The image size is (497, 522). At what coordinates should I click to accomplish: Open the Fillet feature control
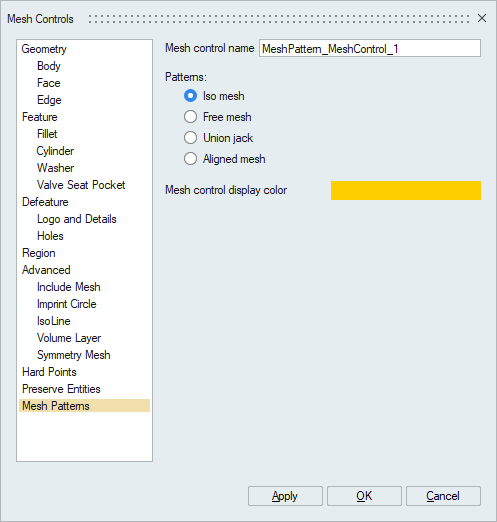tap(47, 134)
